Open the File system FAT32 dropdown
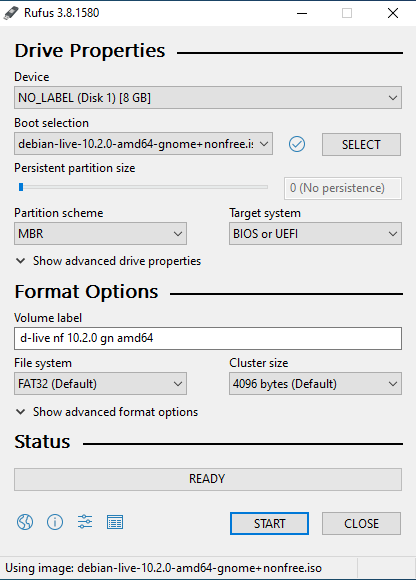The height and width of the screenshot is (580, 416). click(100, 384)
